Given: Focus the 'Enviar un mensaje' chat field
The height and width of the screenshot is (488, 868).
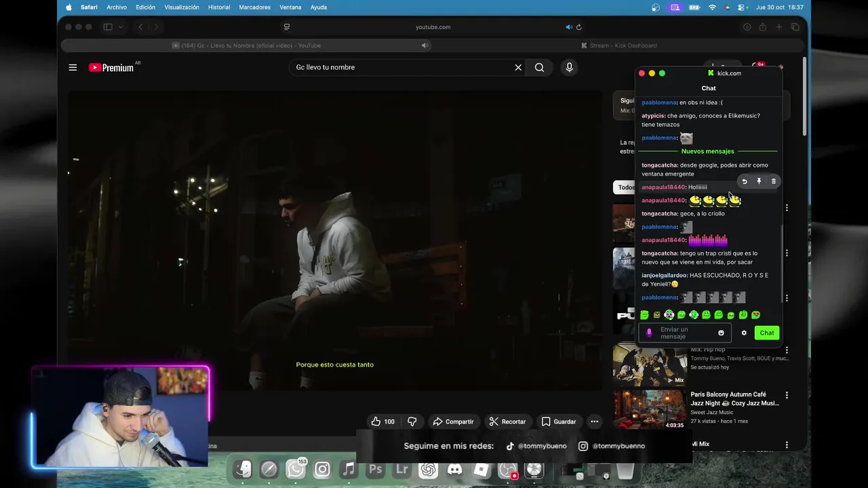Looking at the screenshot, I should tap(685, 333).
